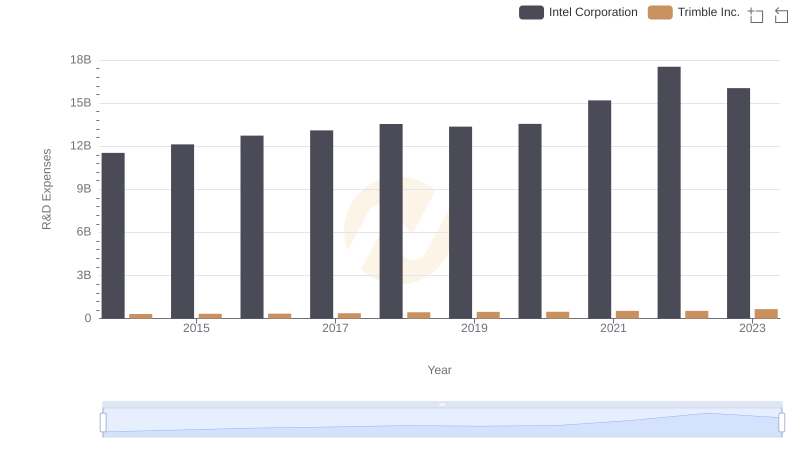Grab the left handle of the zoom slider

pos(103,423)
